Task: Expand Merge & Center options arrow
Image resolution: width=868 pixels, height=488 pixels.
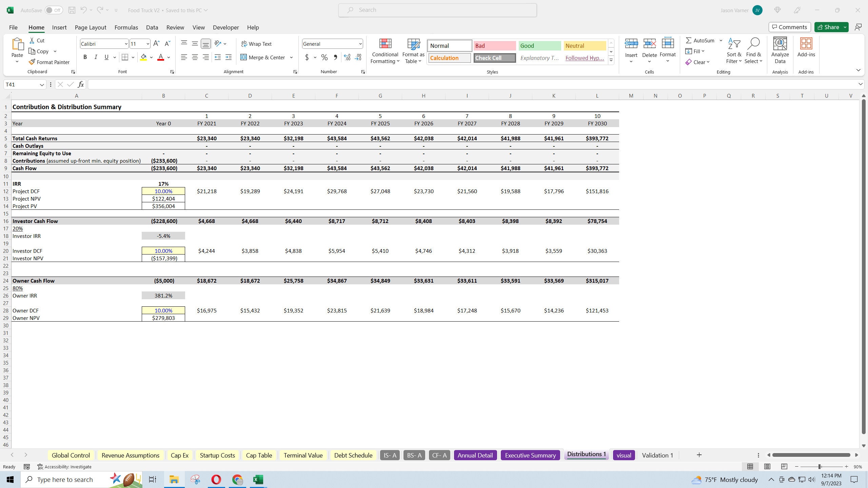Action: pyautogui.click(x=291, y=57)
